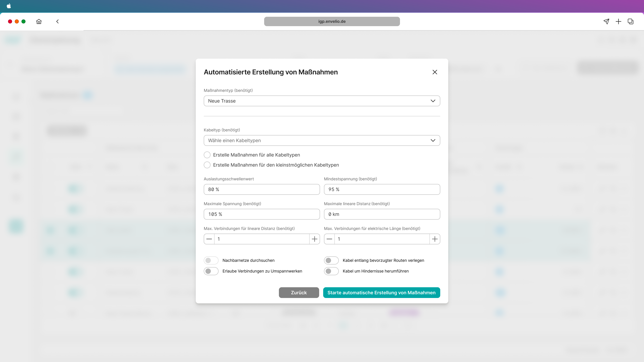Increase max connections for lineare Distanz
644x362 pixels.
[x=314, y=239]
